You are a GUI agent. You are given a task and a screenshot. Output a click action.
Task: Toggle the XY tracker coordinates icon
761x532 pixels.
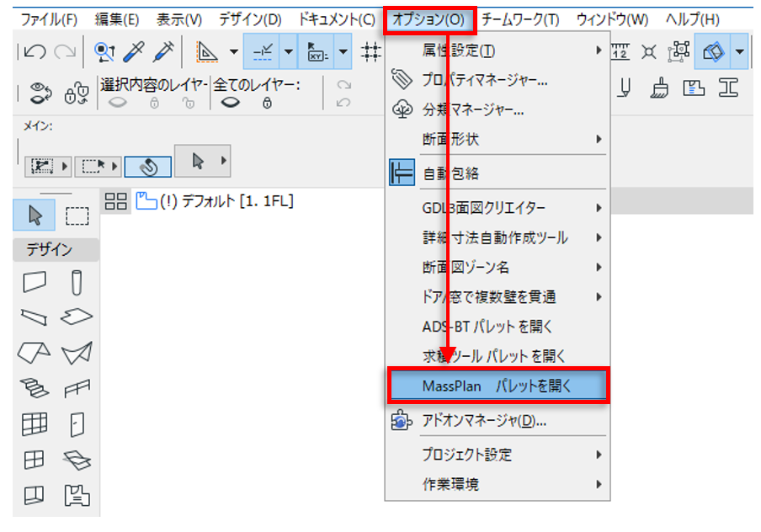(x=317, y=51)
